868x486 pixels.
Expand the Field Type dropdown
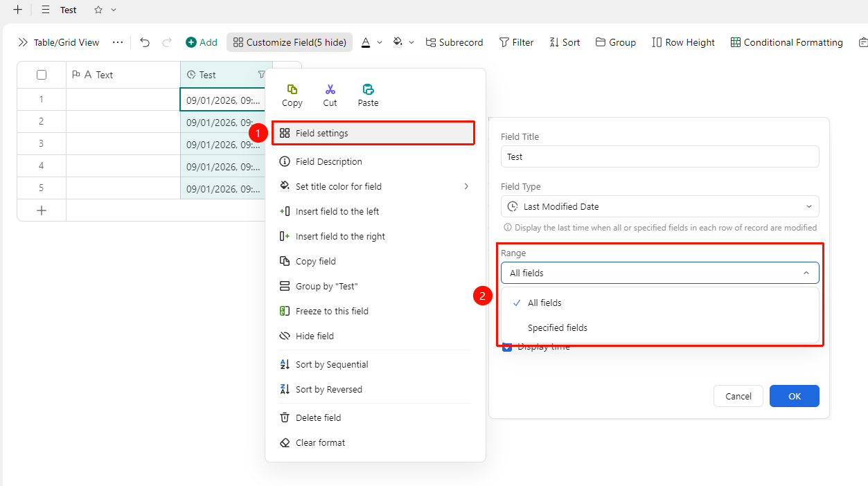[659, 206]
